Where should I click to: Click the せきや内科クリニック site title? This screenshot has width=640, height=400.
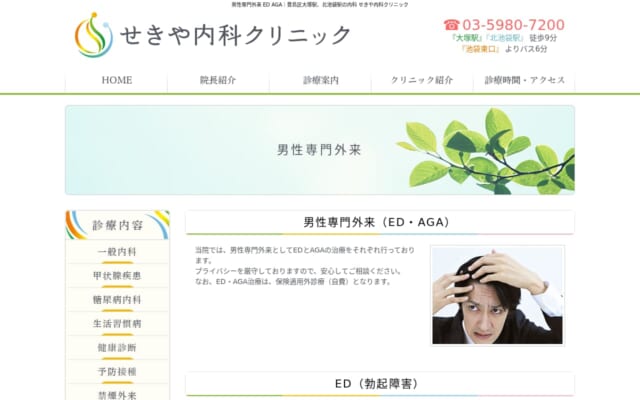click(236, 35)
